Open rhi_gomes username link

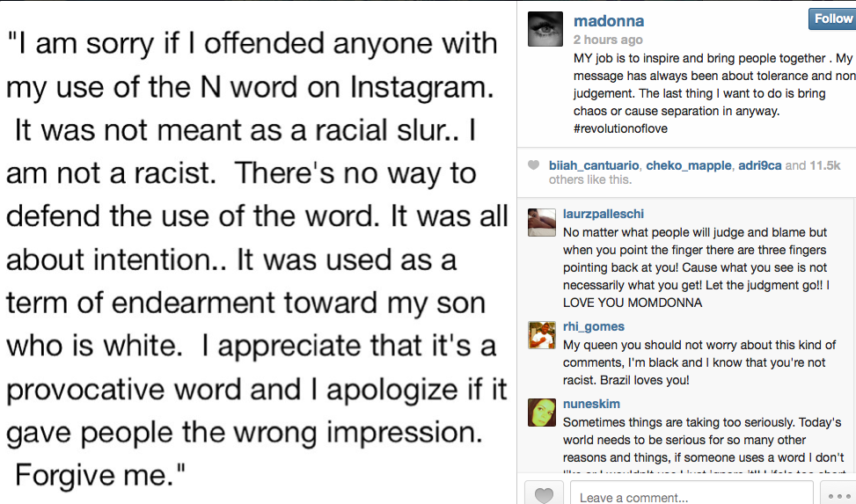[x=594, y=326]
